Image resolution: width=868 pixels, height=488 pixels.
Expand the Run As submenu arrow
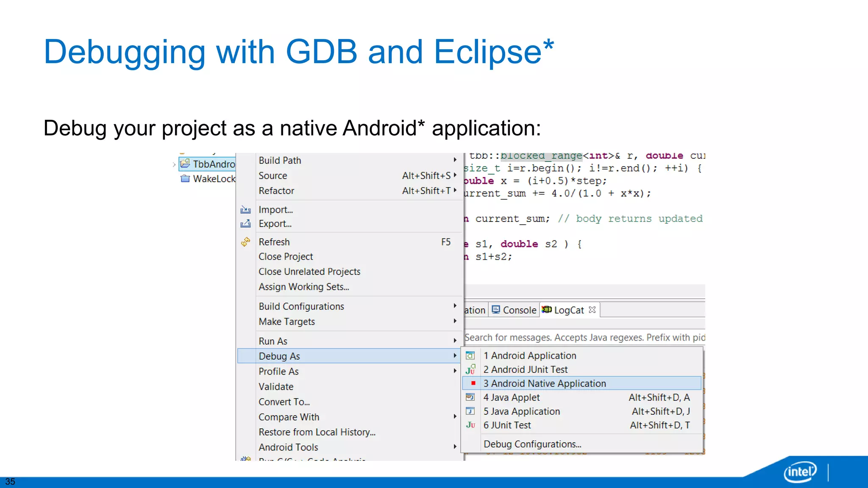point(455,341)
